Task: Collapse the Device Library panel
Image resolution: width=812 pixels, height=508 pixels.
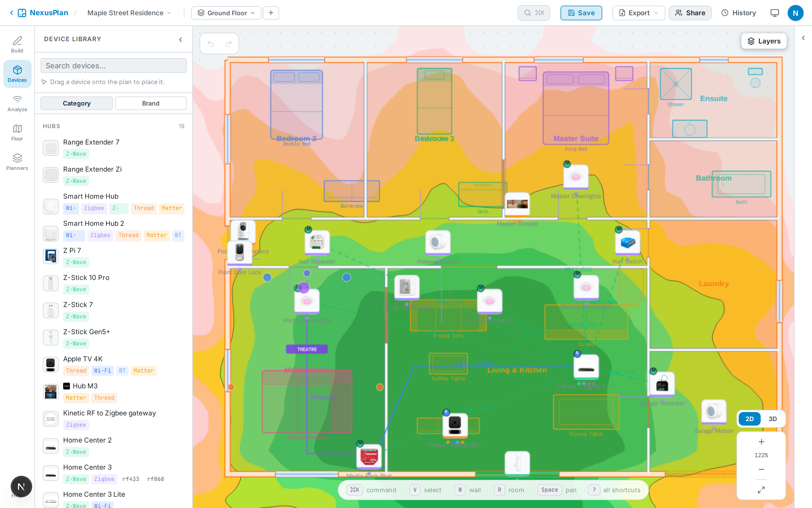Action: pyautogui.click(x=180, y=39)
